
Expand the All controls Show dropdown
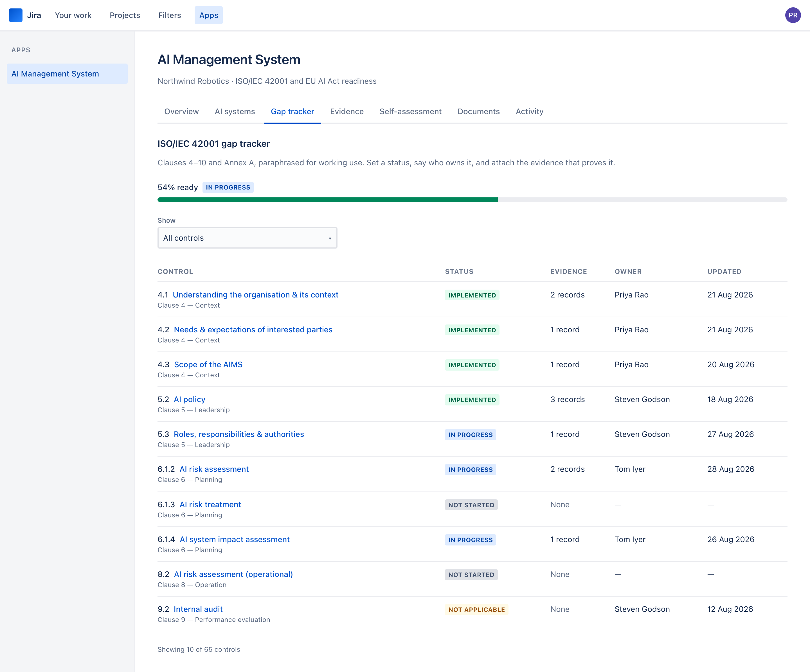coord(247,238)
